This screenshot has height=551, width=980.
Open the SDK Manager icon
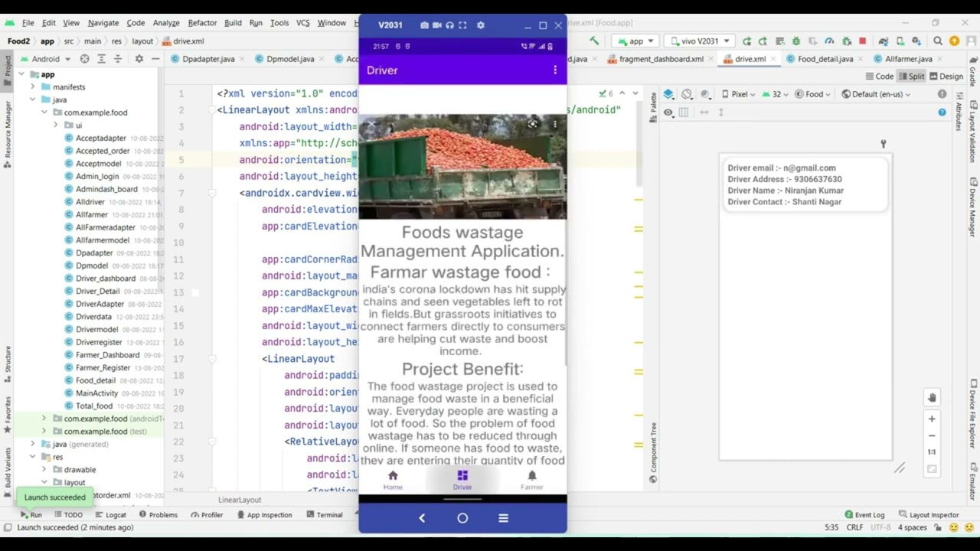click(916, 41)
